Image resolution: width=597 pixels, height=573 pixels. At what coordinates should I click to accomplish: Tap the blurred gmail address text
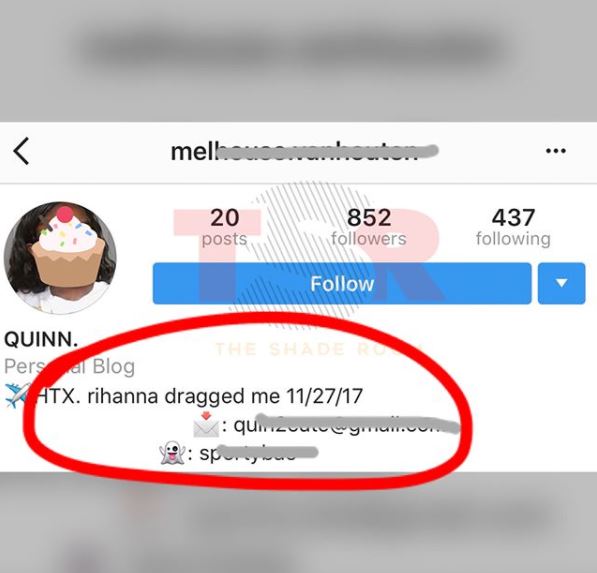click(x=346, y=425)
